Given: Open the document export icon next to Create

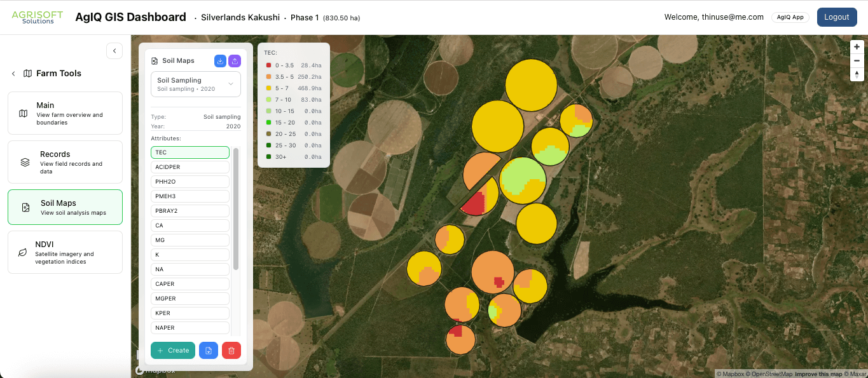Looking at the screenshot, I should pos(209,350).
